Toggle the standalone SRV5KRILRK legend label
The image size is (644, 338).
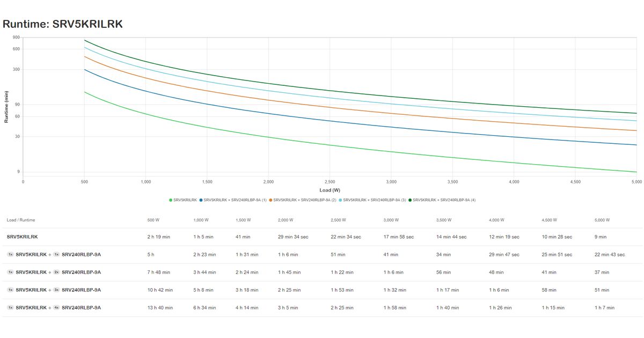click(185, 200)
